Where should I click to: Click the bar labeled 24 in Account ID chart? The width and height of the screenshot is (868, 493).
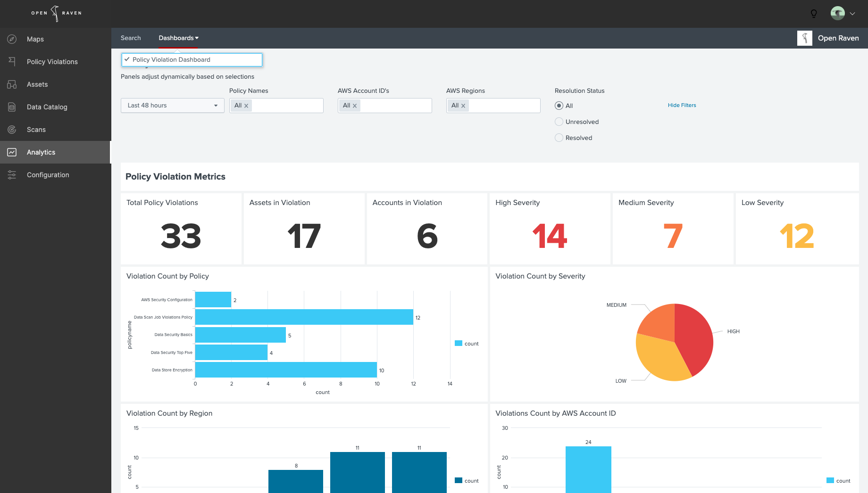tap(588, 469)
